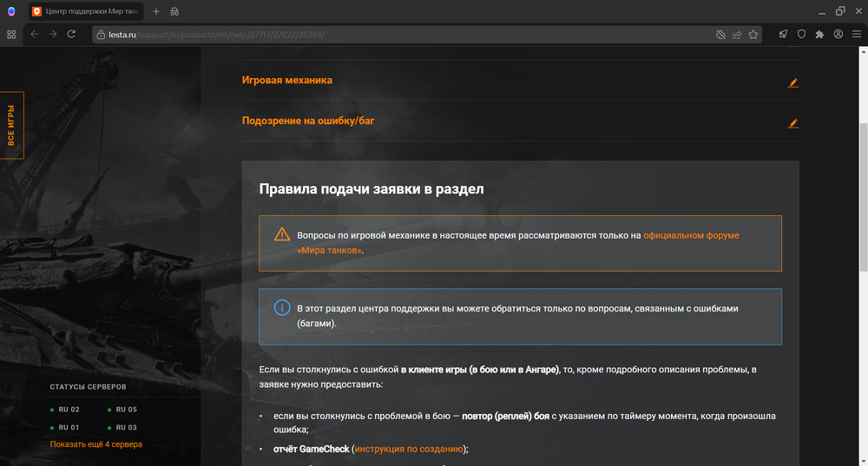Image resolution: width=868 pixels, height=466 pixels.
Task: Select the RU 02 server status
Action: click(x=65, y=410)
